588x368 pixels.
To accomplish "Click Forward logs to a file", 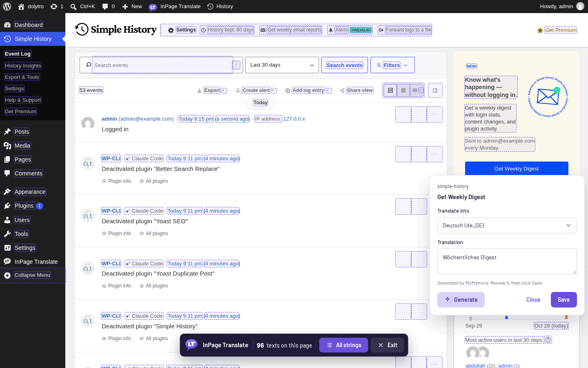I will 405,30.
